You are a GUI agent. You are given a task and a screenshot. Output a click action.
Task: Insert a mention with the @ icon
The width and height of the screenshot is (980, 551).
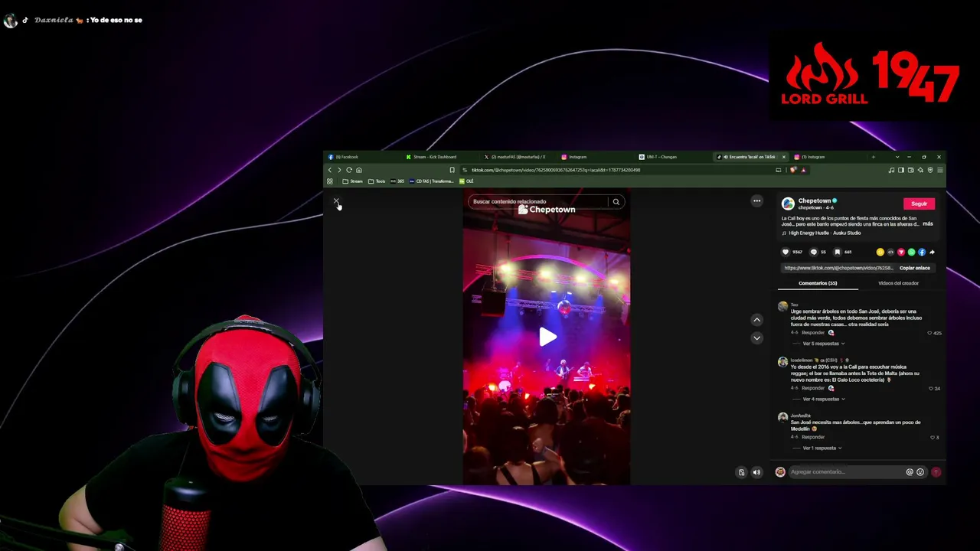[910, 472]
